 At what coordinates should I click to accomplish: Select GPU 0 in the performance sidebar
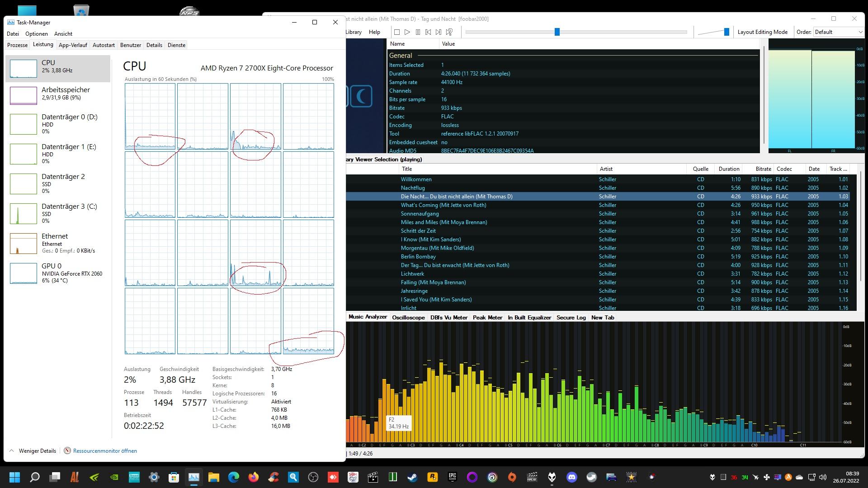[x=58, y=273]
